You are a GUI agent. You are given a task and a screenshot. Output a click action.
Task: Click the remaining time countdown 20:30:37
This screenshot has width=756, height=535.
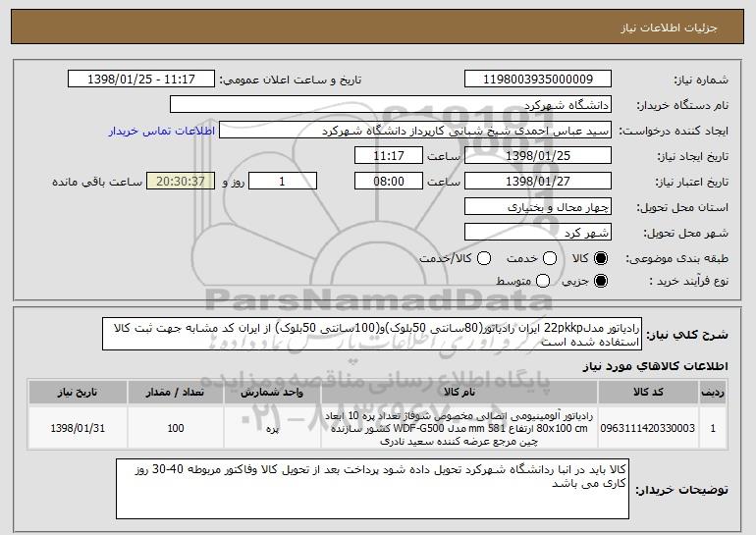[181, 182]
